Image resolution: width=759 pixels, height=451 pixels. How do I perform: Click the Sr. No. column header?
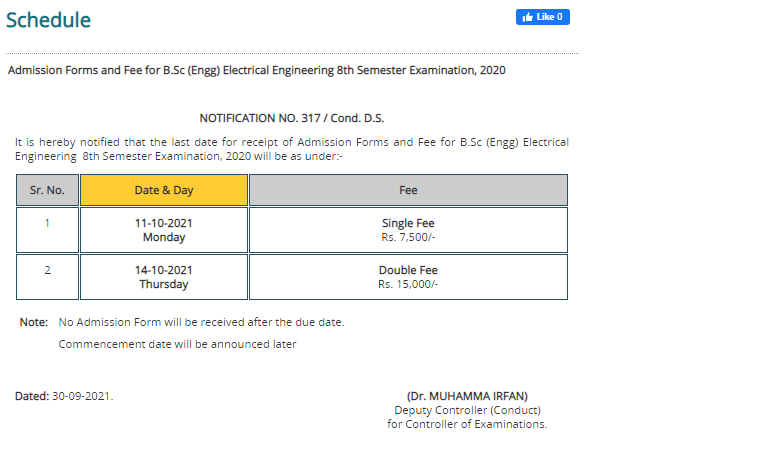tap(47, 190)
